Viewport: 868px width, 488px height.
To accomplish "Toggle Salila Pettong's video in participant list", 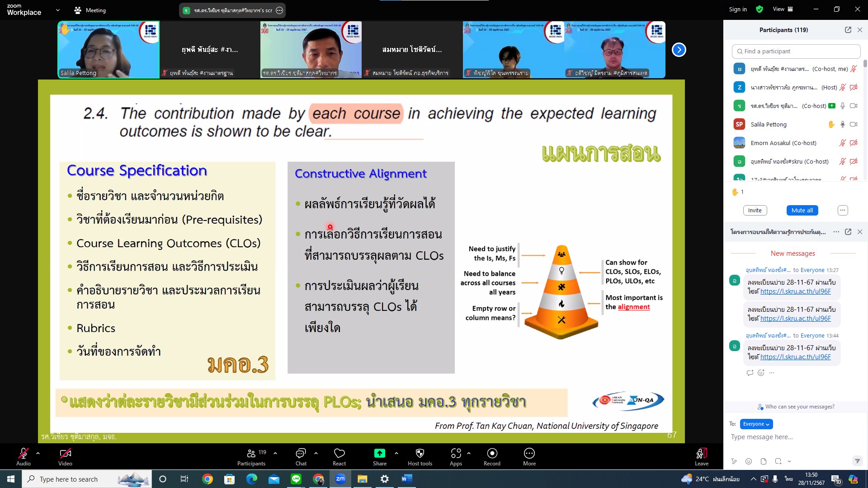I will pyautogui.click(x=854, y=124).
